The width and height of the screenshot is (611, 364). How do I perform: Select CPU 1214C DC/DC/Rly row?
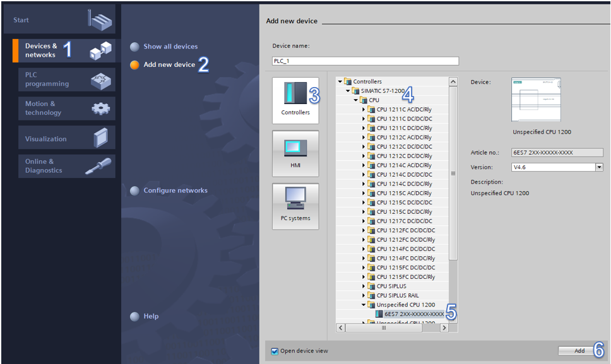pos(392,184)
